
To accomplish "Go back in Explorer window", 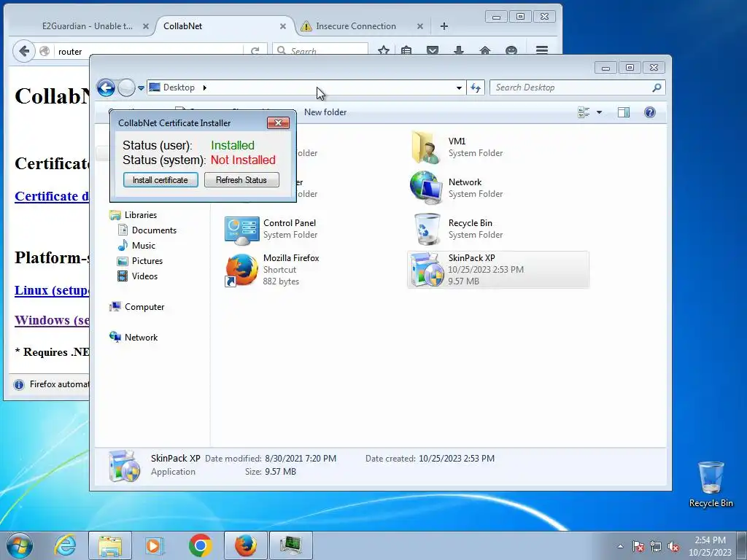I will click(106, 87).
